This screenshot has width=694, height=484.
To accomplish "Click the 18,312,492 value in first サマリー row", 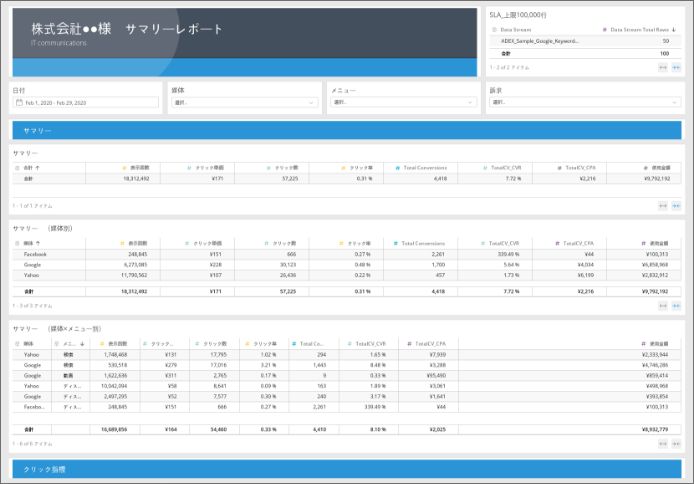I will [x=136, y=179].
